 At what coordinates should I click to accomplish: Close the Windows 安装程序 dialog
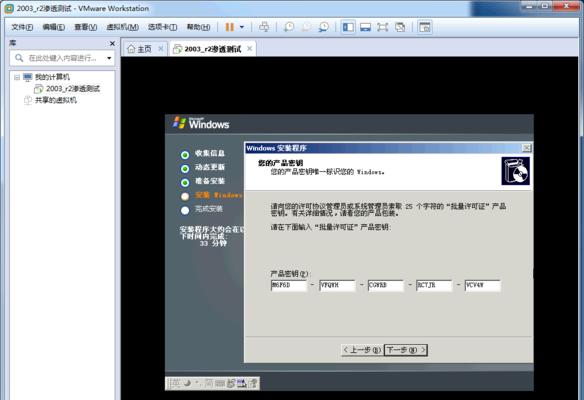tap(526, 148)
